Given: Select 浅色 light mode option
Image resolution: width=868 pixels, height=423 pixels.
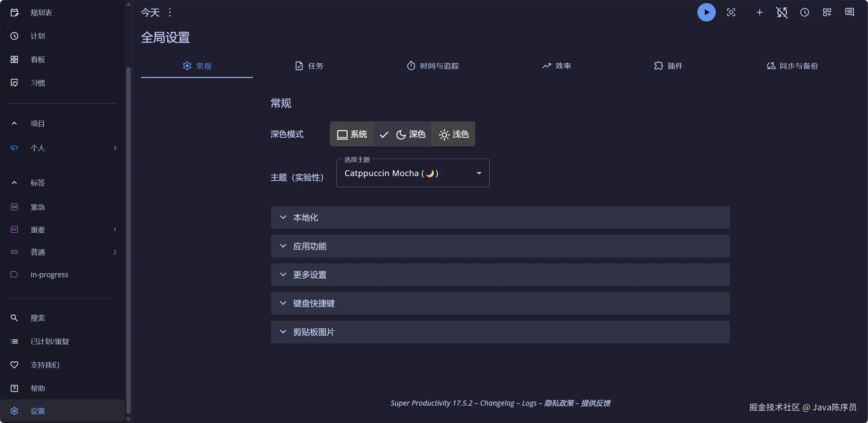Looking at the screenshot, I should (x=454, y=134).
